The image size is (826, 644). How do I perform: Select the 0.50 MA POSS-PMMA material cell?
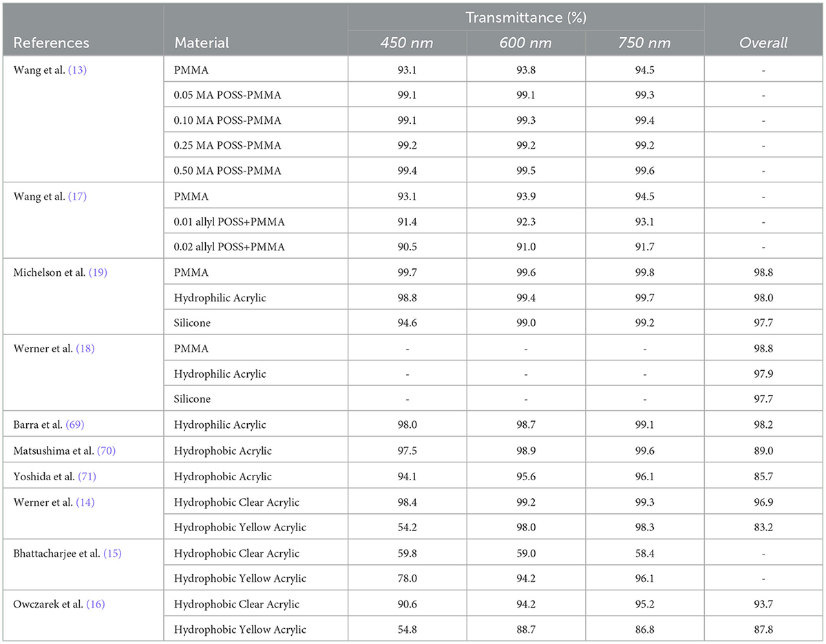pos(227,171)
